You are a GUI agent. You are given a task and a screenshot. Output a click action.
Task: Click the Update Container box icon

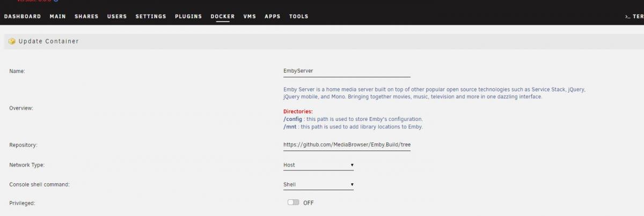point(12,41)
